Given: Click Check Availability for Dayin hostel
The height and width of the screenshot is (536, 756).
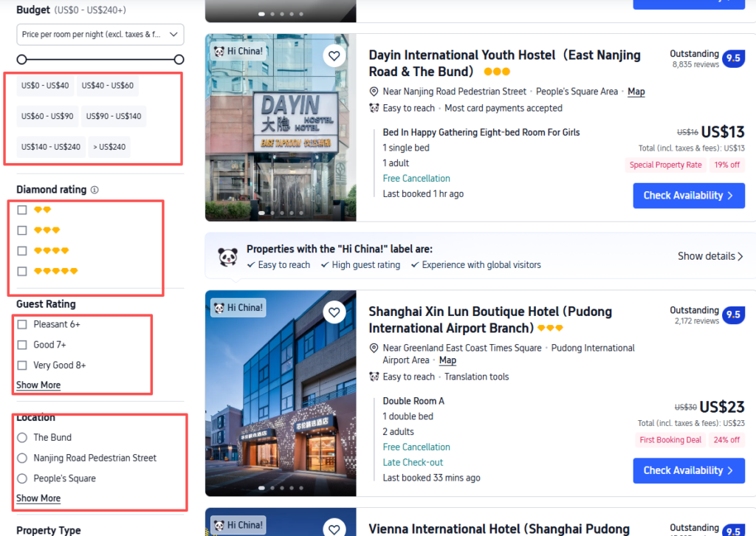Looking at the screenshot, I should pyautogui.click(x=688, y=196).
